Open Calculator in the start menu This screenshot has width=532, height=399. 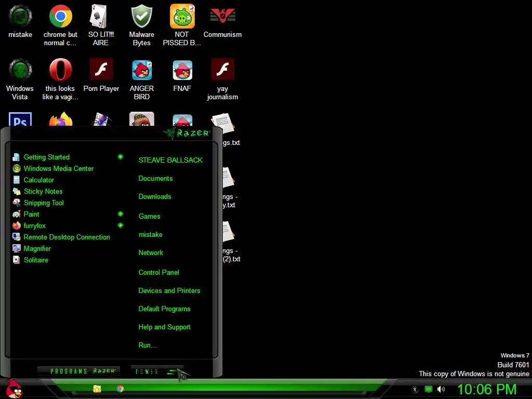[33, 180]
